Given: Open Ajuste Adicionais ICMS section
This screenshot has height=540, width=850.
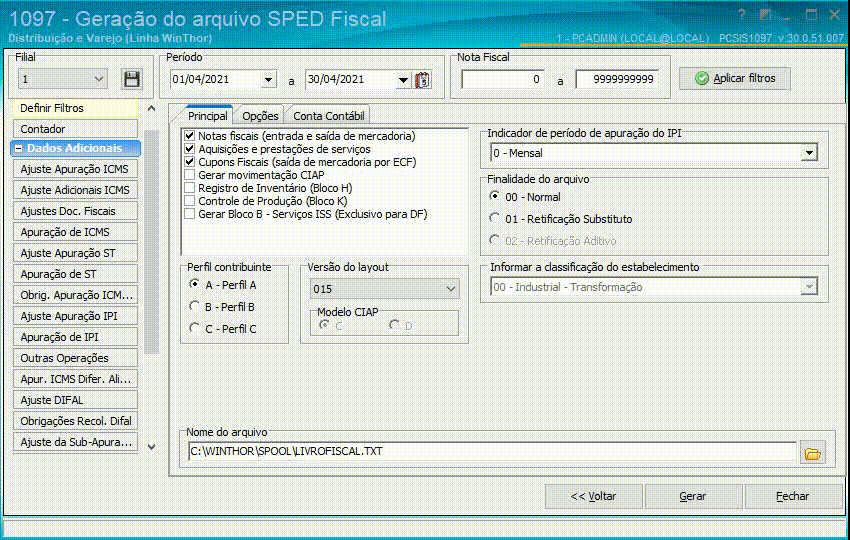Looking at the screenshot, I should (75, 190).
